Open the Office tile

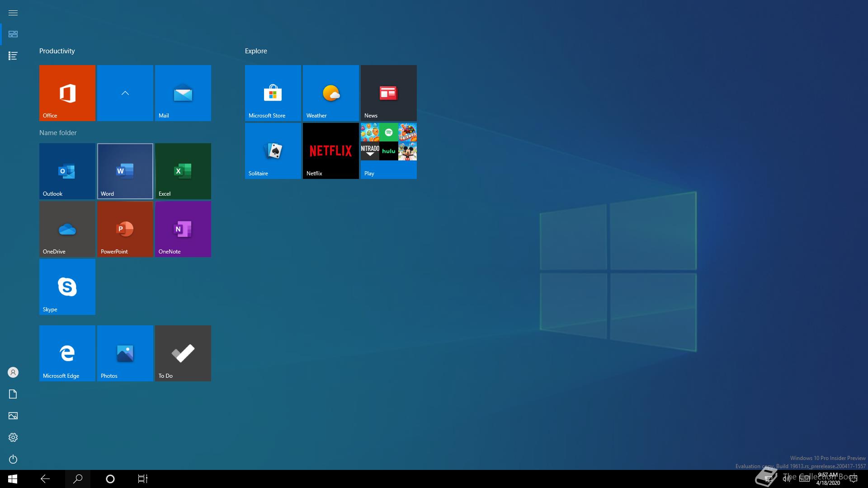tap(67, 93)
